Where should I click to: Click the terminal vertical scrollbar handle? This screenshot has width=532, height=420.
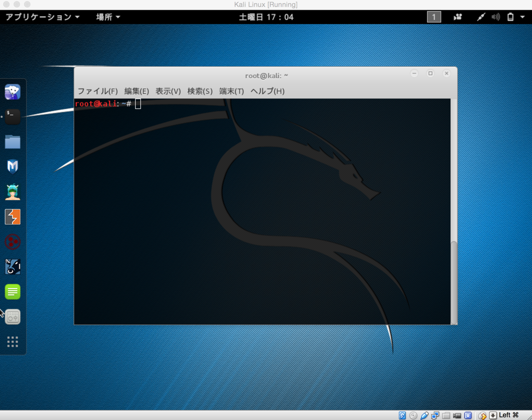point(454,283)
